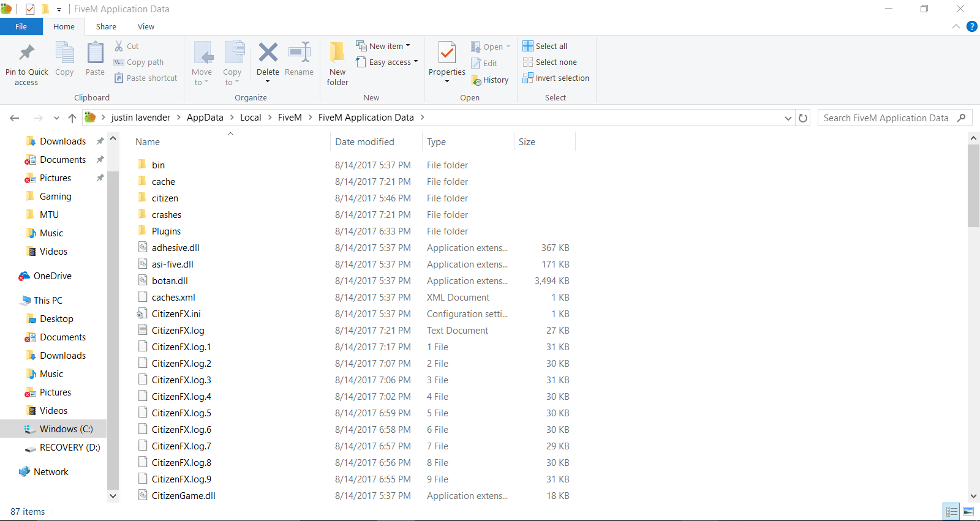Click Paste shortcut in the ribbon
This screenshot has height=521, width=980.
(x=145, y=78)
